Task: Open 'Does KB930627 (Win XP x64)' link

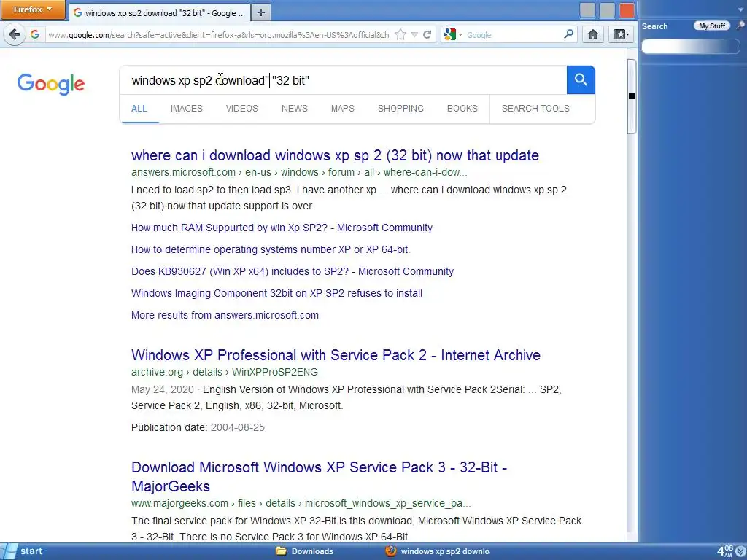Action: click(293, 271)
